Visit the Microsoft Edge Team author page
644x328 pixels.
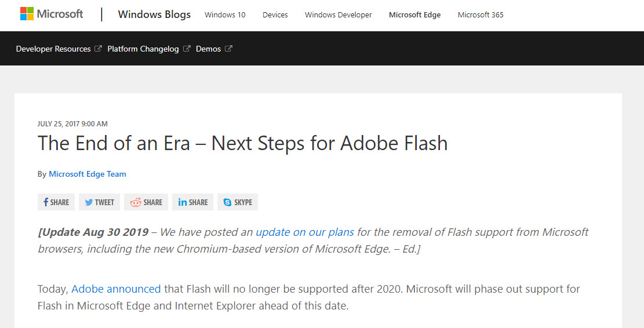pyautogui.click(x=88, y=174)
